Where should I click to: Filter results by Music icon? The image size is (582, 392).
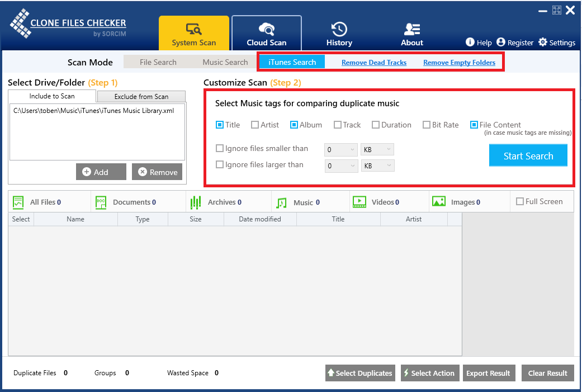281,202
